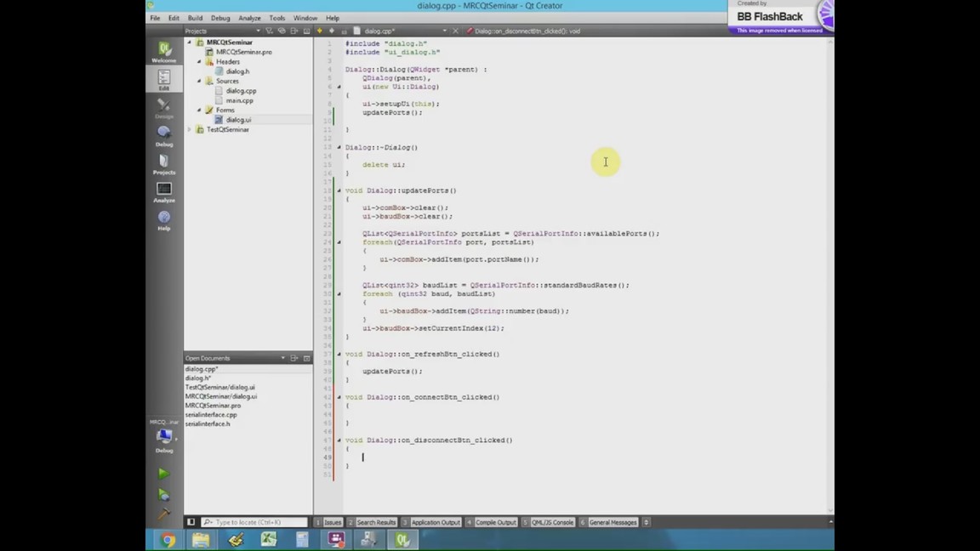980x551 pixels.
Task: Open the Analyze mode in sidebar
Action: 163,192
